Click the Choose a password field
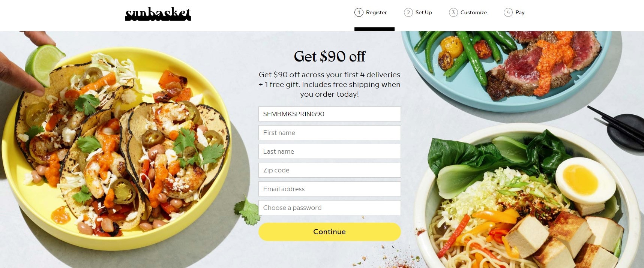 329,208
